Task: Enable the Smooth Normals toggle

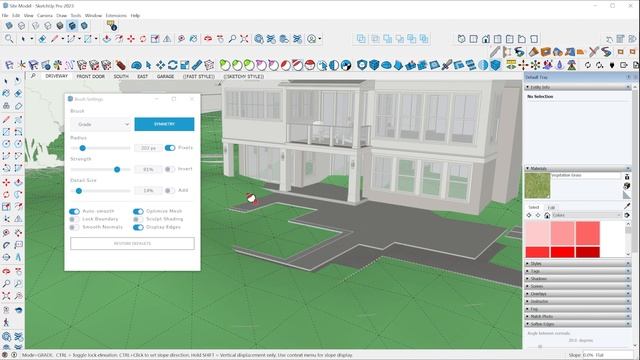Action: point(74,227)
